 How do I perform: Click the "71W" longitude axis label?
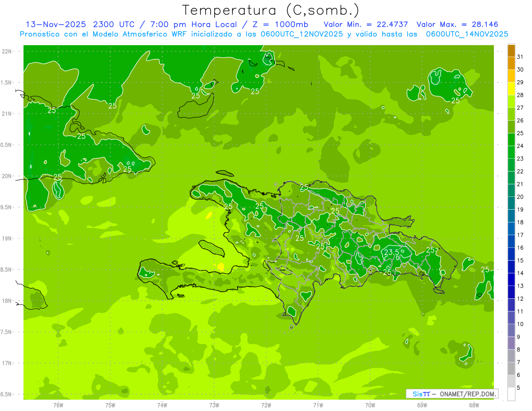[x=318, y=405]
